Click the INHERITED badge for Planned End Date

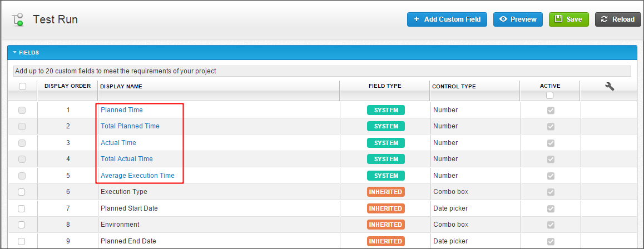(385, 241)
